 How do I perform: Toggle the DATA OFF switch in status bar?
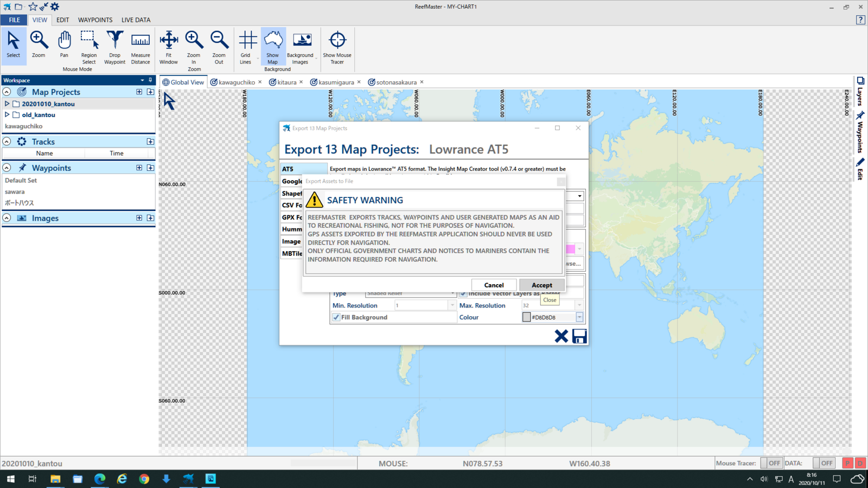click(x=824, y=463)
